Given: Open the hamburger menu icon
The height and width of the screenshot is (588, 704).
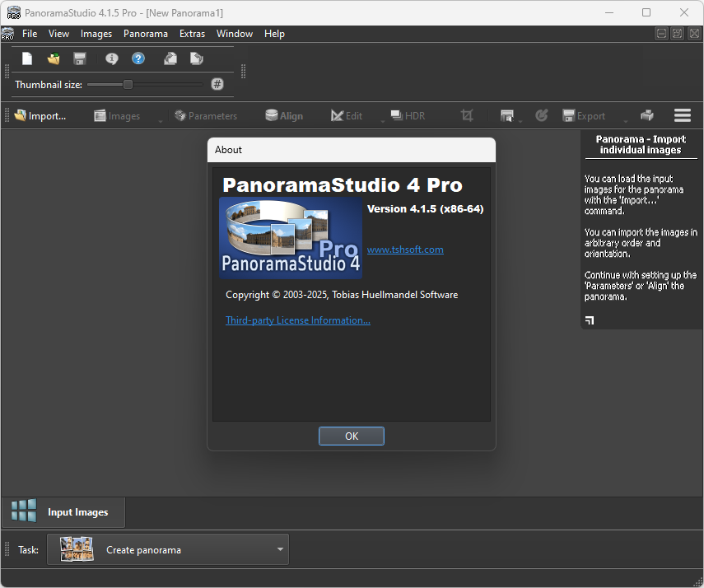Looking at the screenshot, I should coord(683,115).
